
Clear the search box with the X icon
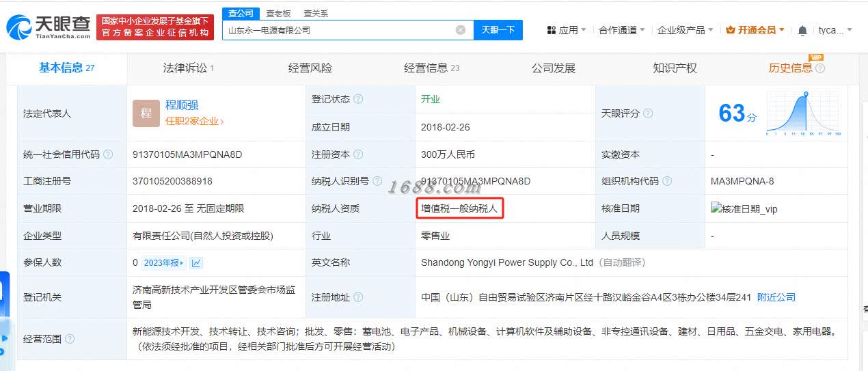(461, 30)
